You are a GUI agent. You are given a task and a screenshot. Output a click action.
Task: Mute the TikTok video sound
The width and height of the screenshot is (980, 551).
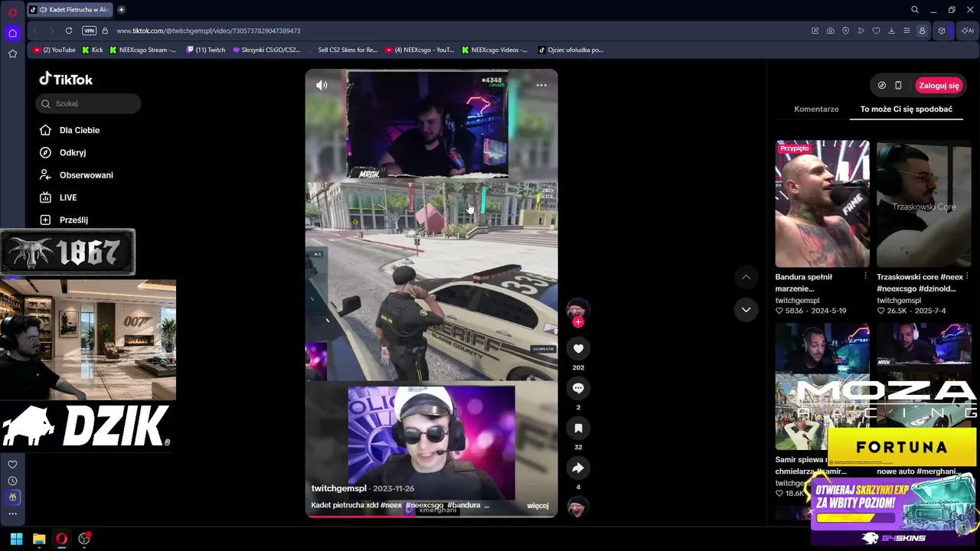[322, 85]
